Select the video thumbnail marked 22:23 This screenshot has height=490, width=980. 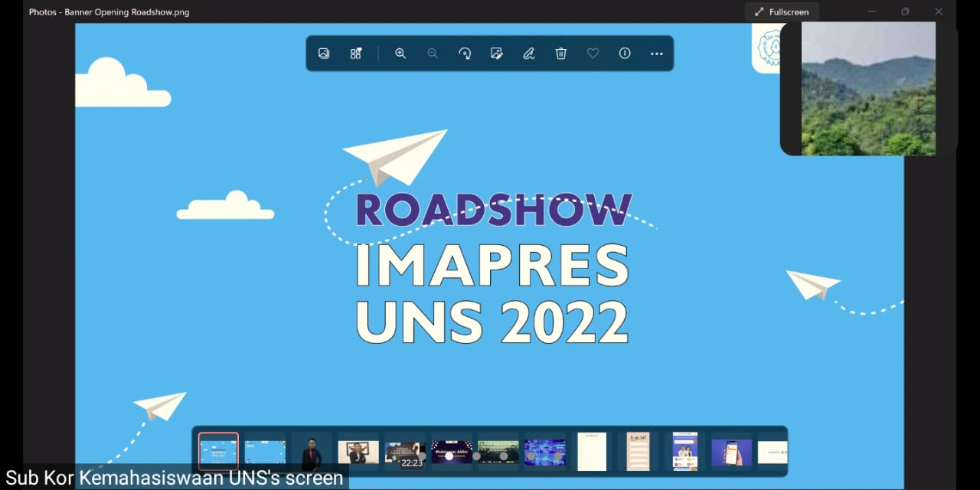click(404, 452)
